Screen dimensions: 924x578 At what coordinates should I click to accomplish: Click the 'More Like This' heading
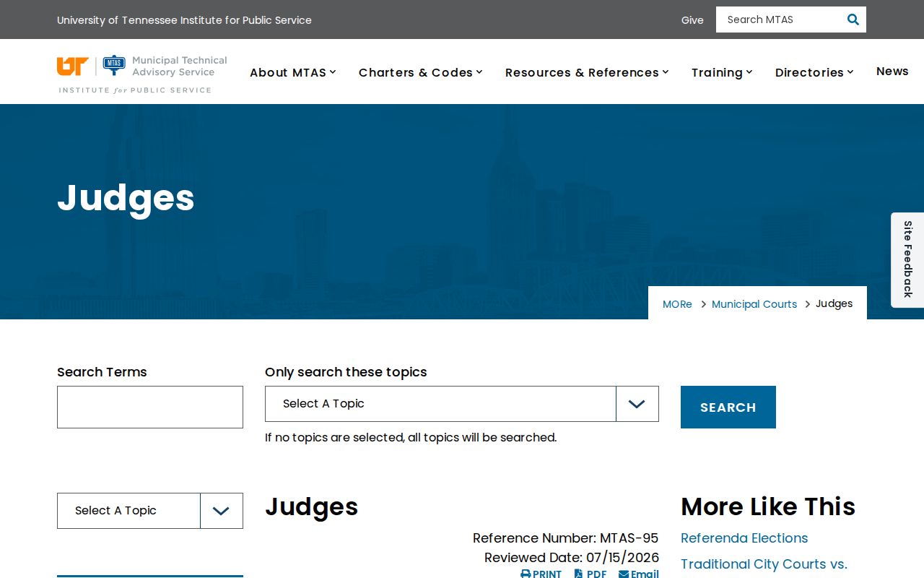[x=768, y=506]
